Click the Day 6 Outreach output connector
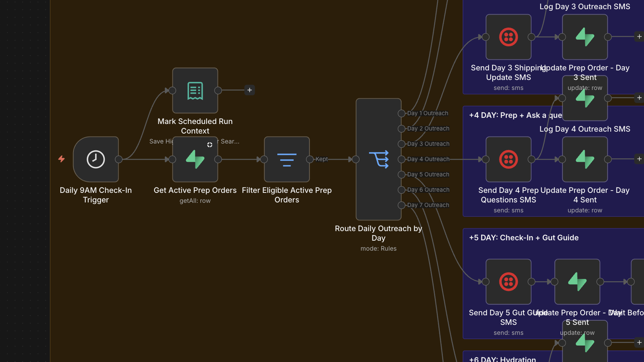The height and width of the screenshot is (362, 644). (402, 190)
